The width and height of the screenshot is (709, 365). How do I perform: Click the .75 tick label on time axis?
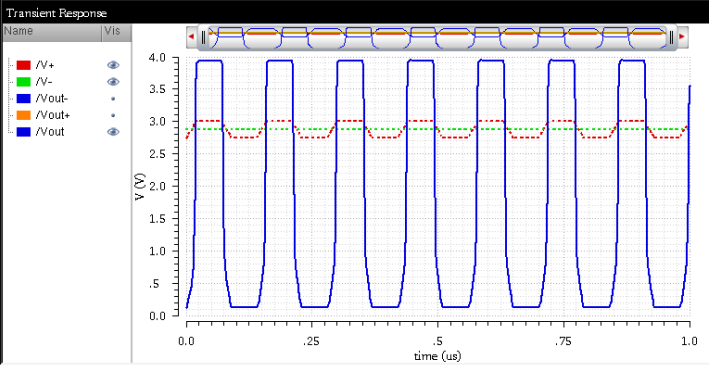click(x=563, y=341)
